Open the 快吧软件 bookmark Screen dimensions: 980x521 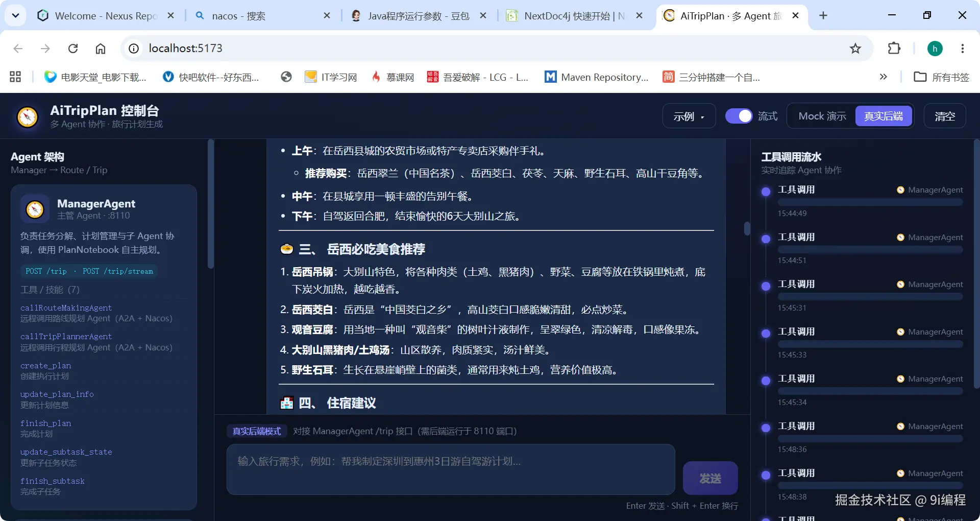tap(211, 77)
